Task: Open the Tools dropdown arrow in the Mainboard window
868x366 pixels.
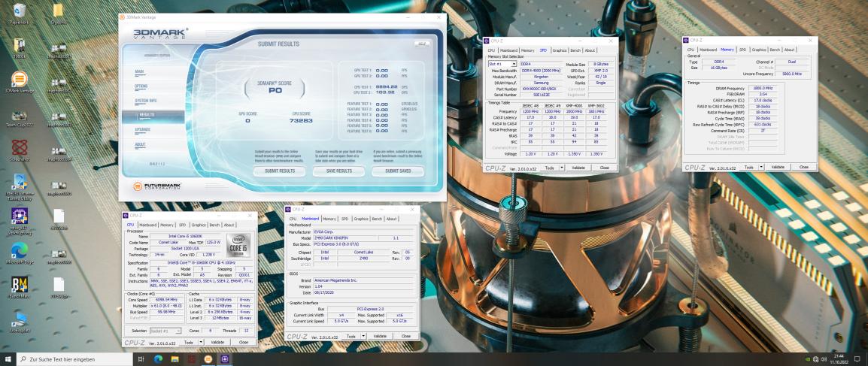Action: (364, 336)
